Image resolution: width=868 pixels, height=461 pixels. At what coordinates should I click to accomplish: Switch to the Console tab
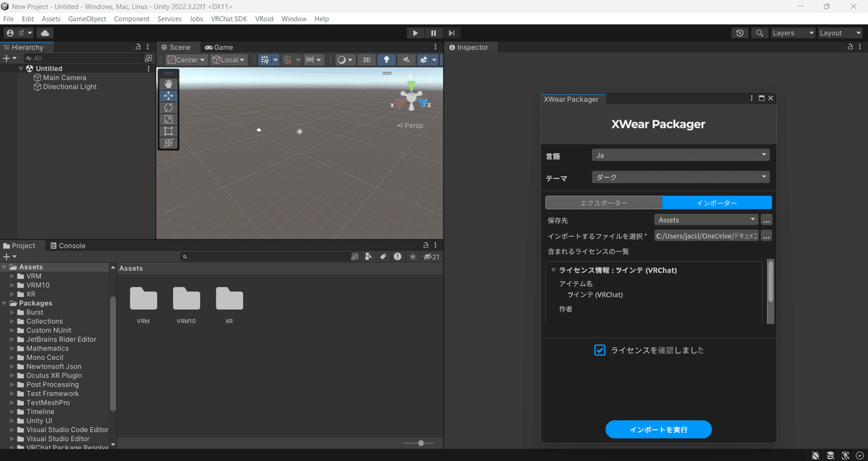tap(67, 246)
